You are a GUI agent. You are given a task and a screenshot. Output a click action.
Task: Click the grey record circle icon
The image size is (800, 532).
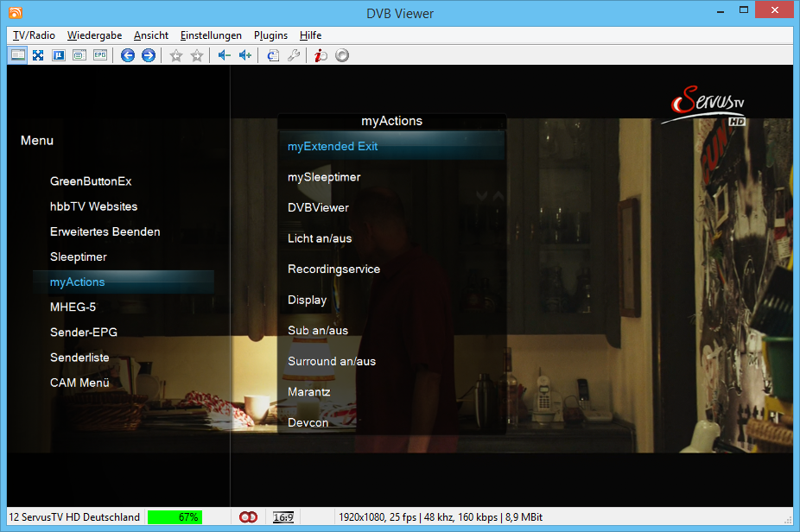click(342, 55)
